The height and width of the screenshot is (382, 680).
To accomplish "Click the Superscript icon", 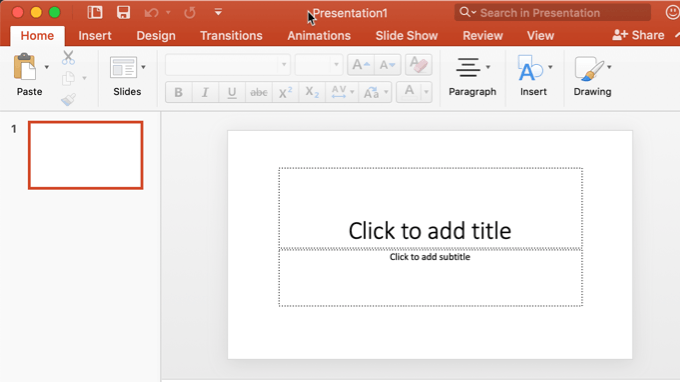I will click(285, 92).
